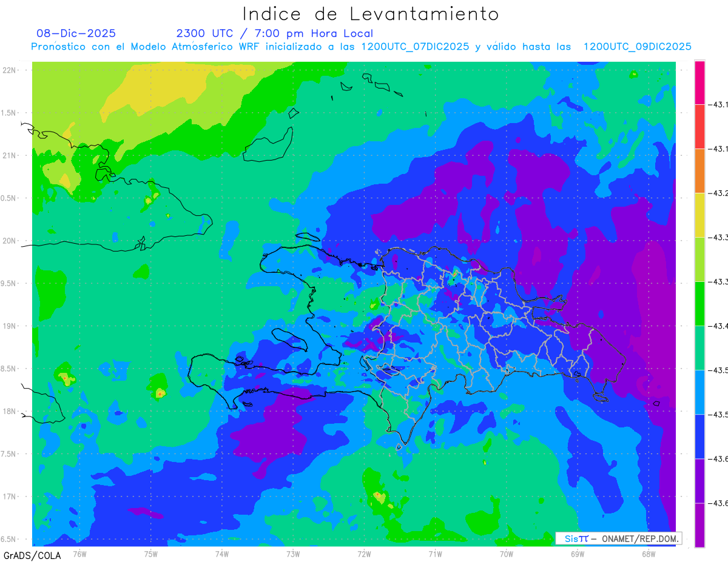This screenshot has height=562, width=728.
Task: Pick the orange legend swatch
Action: tap(699, 171)
